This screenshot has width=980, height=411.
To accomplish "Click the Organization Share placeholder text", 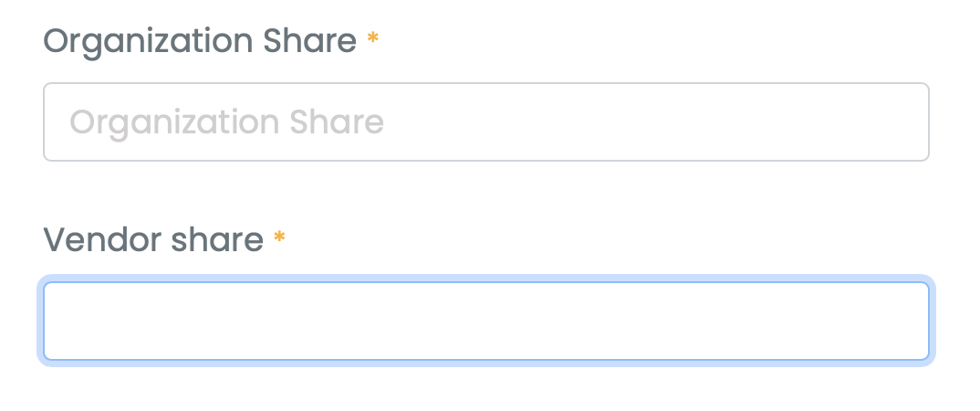I will (x=226, y=122).
